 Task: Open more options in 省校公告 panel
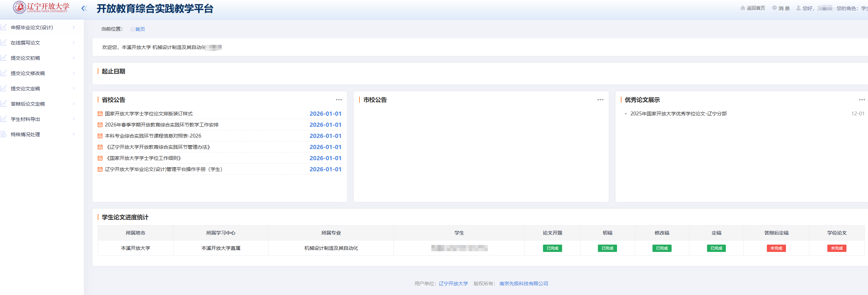(339, 100)
